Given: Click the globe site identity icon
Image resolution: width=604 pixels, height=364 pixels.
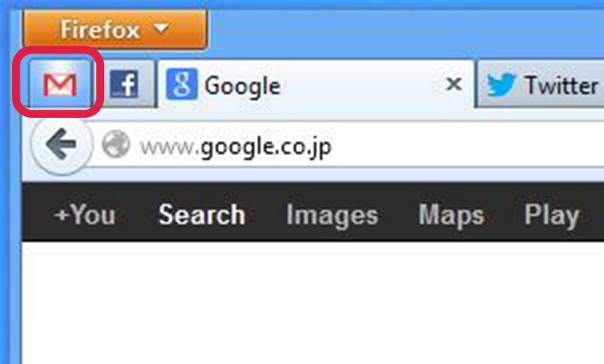Looking at the screenshot, I should click(116, 144).
